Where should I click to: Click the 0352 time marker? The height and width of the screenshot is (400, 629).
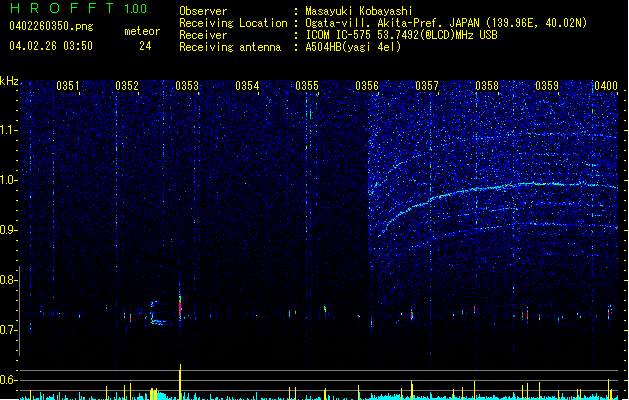click(x=127, y=86)
